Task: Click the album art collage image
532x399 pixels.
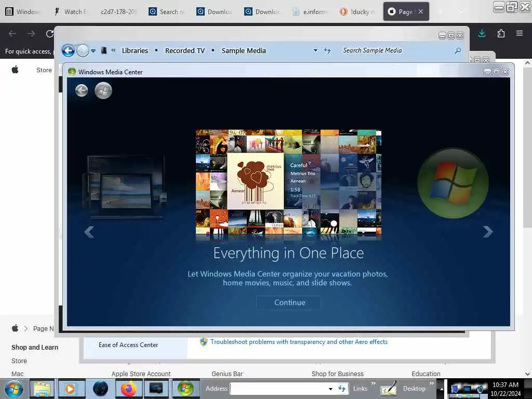Action: [x=288, y=182]
